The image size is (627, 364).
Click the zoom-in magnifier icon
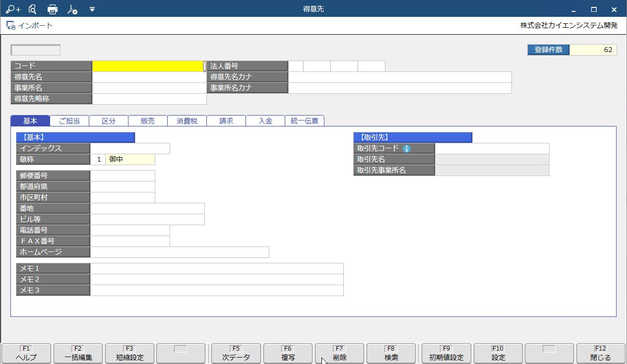click(13, 9)
